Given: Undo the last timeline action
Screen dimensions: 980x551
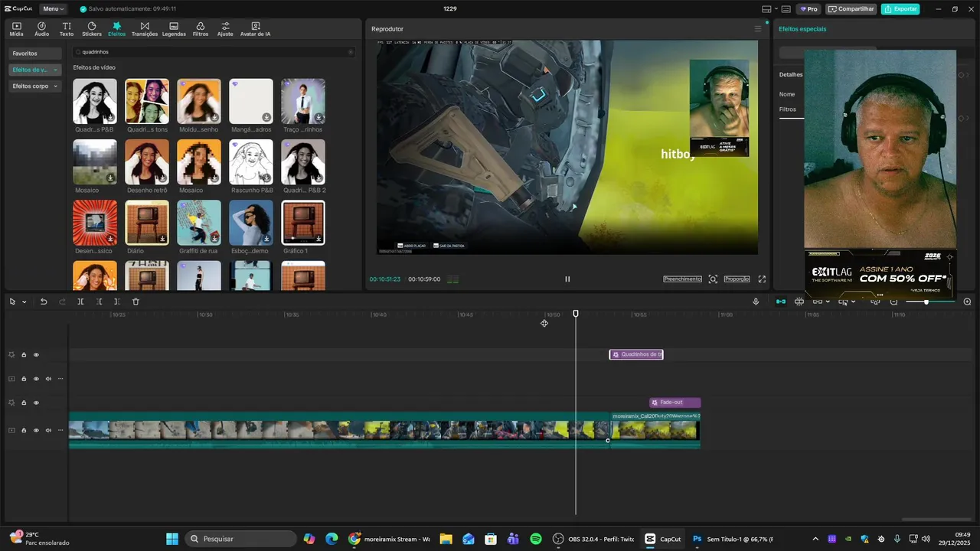Looking at the screenshot, I should (x=44, y=302).
